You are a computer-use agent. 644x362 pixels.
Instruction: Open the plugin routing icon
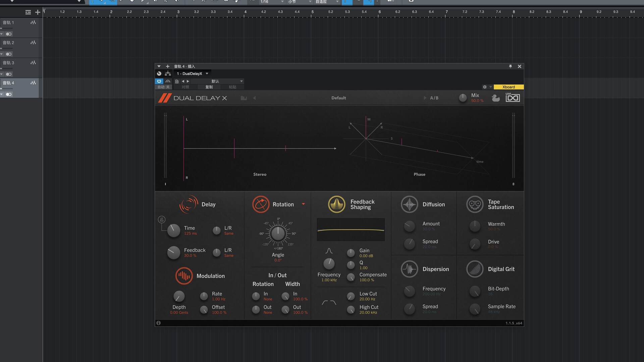pos(168,74)
